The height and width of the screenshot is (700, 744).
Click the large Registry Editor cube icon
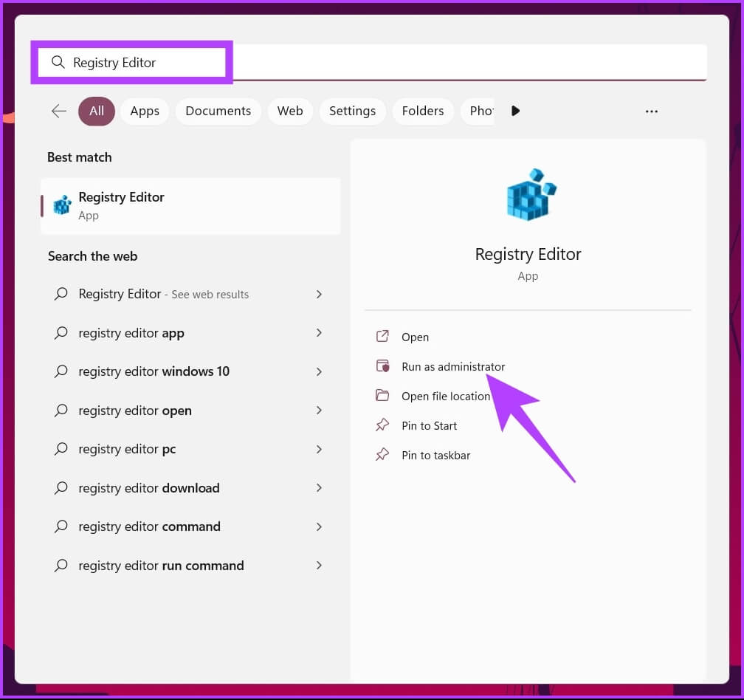click(x=531, y=195)
